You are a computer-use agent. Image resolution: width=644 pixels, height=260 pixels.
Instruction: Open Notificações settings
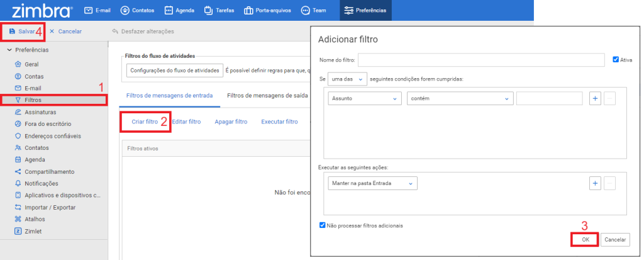click(41, 183)
